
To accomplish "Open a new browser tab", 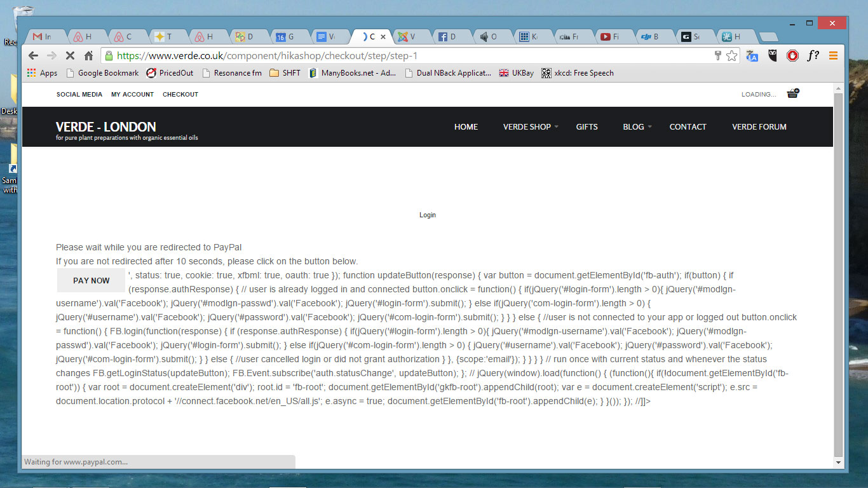I will point(769,37).
